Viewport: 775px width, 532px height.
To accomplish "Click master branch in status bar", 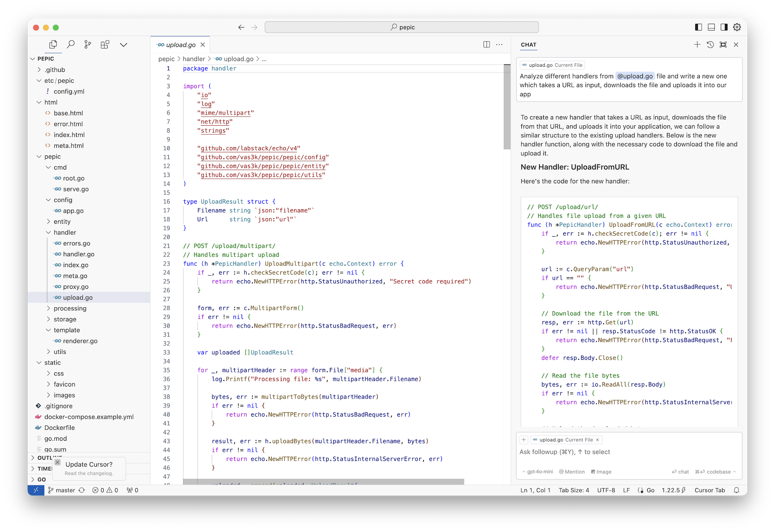I will pos(61,490).
